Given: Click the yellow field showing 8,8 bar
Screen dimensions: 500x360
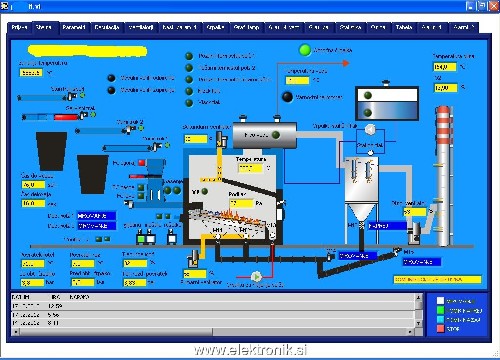Looking at the screenshot, I should click(x=32, y=283).
